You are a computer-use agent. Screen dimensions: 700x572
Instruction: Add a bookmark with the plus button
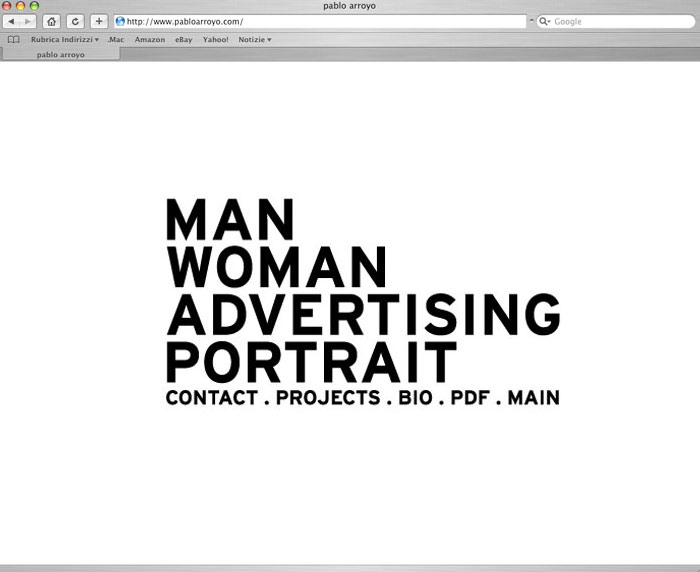pyautogui.click(x=99, y=21)
